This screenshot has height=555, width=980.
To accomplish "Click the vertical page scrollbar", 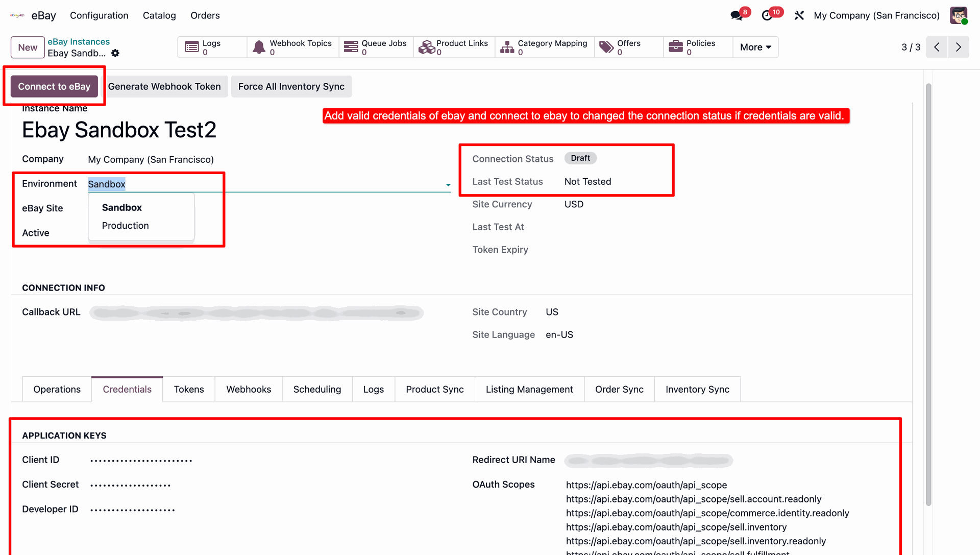I will [x=928, y=294].
